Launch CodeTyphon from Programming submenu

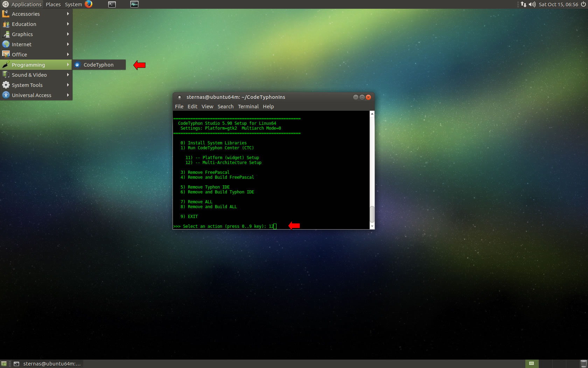click(99, 64)
